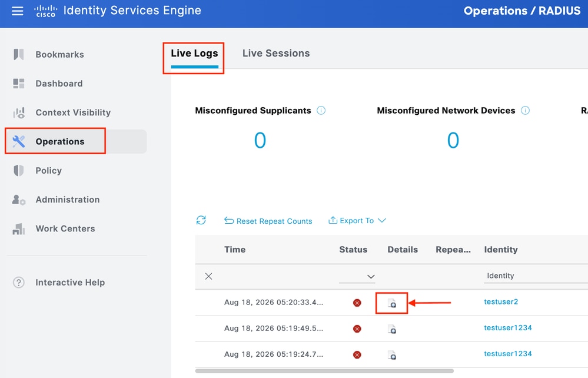Click Reset Repeat Counts
The width and height of the screenshot is (588, 378).
point(268,221)
